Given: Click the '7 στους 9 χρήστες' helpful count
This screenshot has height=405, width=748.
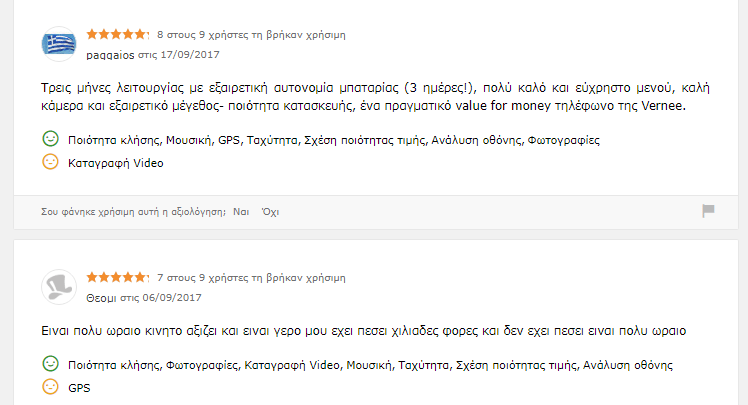Looking at the screenshot, I should 251,275.
